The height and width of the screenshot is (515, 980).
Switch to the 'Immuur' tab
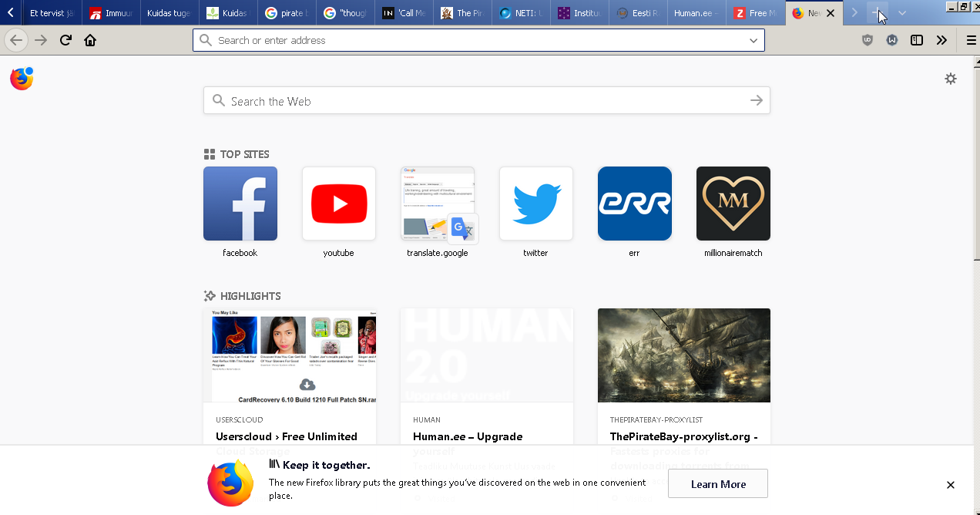(x=111, y=13)
